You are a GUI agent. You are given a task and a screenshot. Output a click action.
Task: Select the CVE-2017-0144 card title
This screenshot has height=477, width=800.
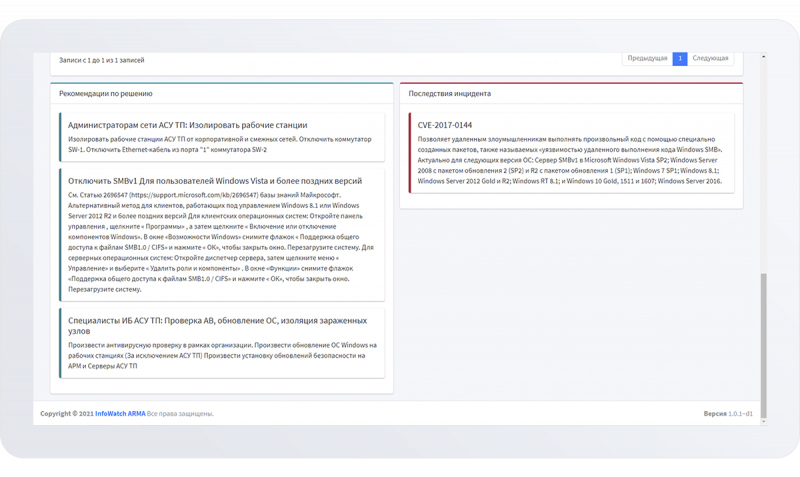pyautogui.click(x=445, y=125)
